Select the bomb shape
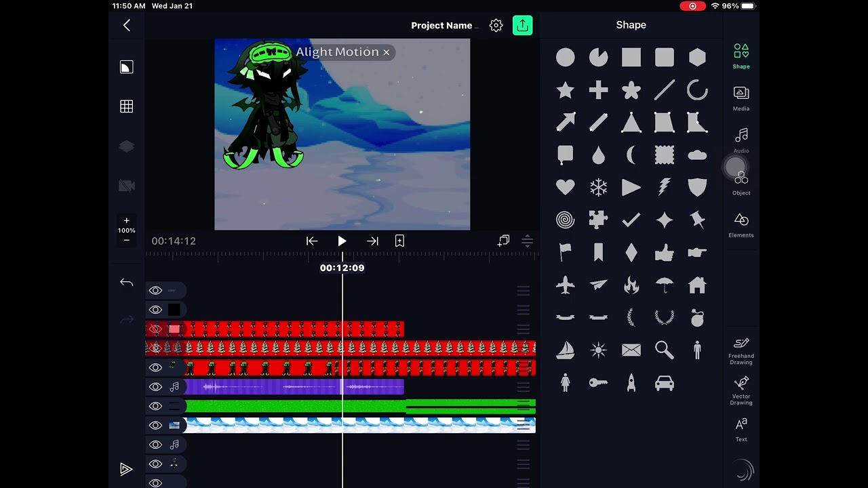Viewport: 868px width, 488px height. pos(697,317)
